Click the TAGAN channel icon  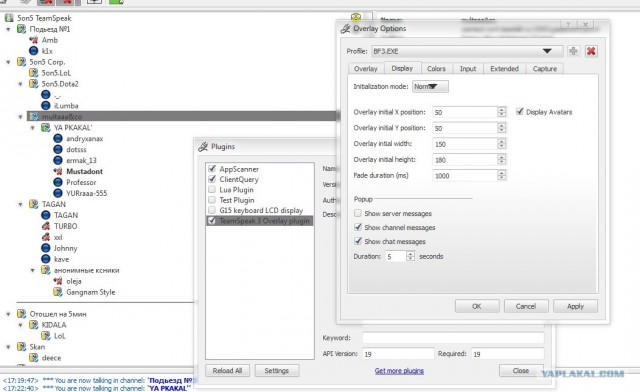click(34, 204)
